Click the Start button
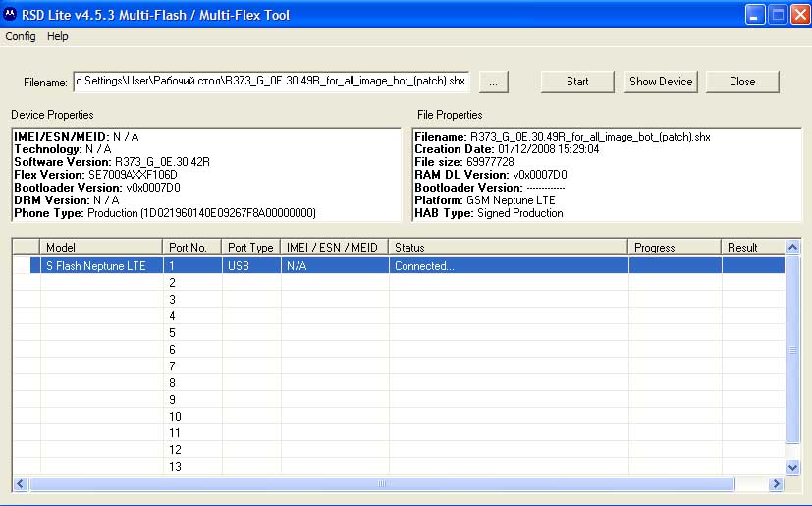Image resolution: width=812 pixels, height=506 pixels. (x=577, y=82)
